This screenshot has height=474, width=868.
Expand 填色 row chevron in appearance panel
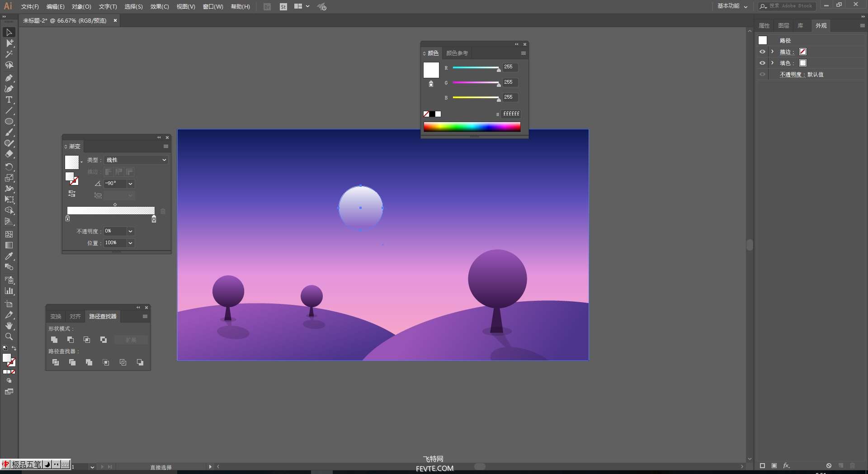tap(773, 63)
